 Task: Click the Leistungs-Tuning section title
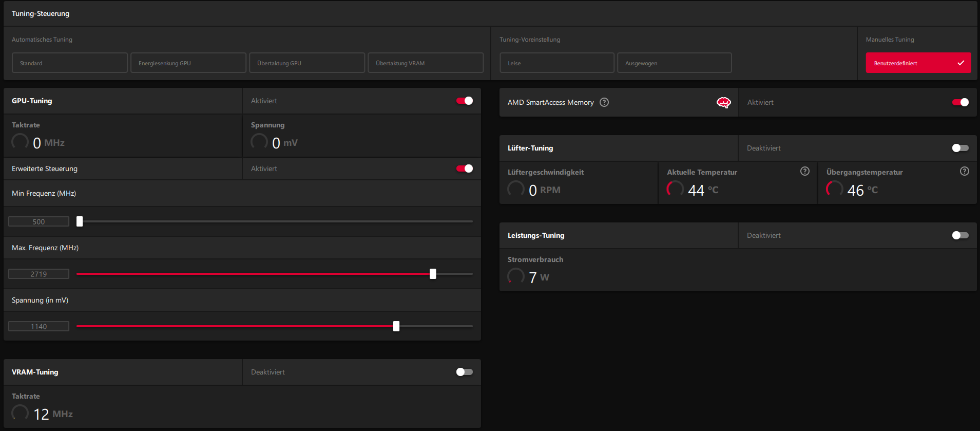(x=536, y=235)
